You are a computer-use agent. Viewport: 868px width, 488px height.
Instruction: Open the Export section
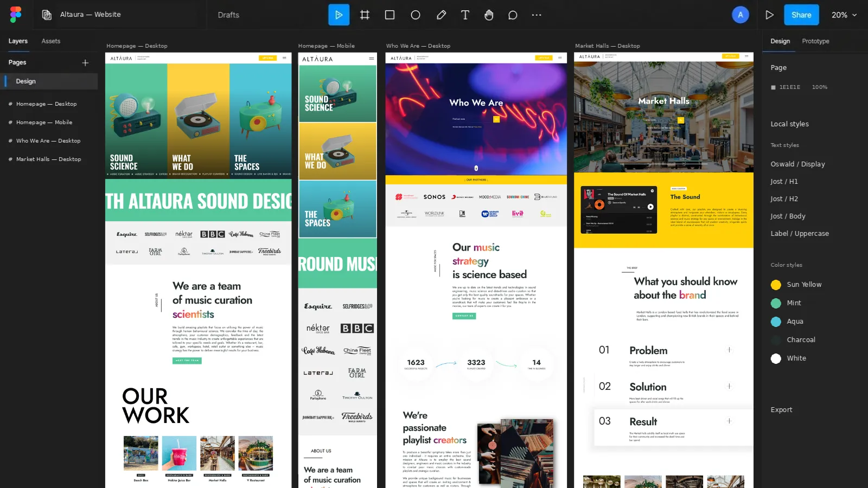pyautogui.click(x=781, y=410)
